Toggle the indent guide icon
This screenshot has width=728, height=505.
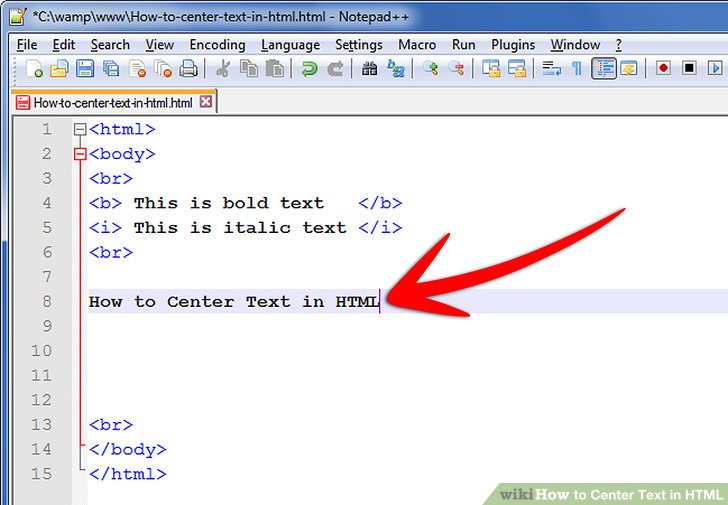coord(604,69)
